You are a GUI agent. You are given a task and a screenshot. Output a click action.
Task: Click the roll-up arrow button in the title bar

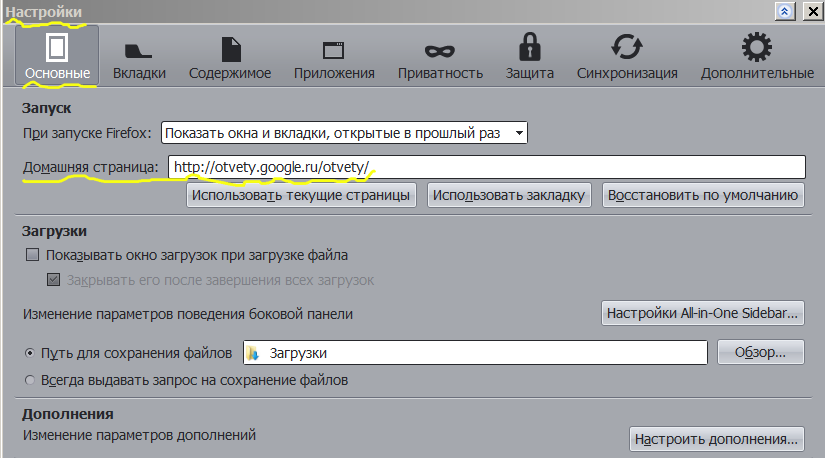785,11
